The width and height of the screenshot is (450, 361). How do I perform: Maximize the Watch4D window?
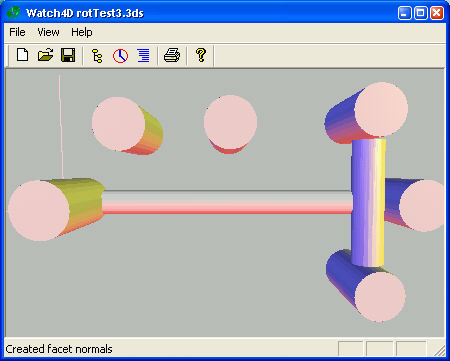[x=421, y=13]
